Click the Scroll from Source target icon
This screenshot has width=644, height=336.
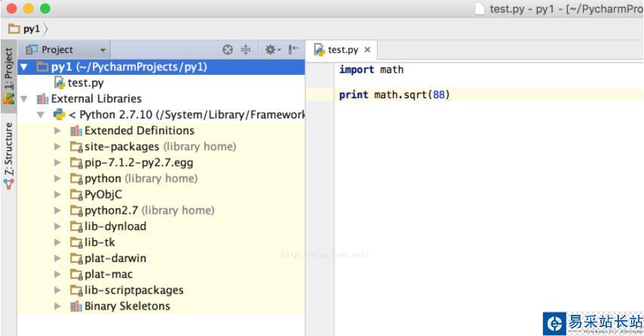(x=228, y=50)
